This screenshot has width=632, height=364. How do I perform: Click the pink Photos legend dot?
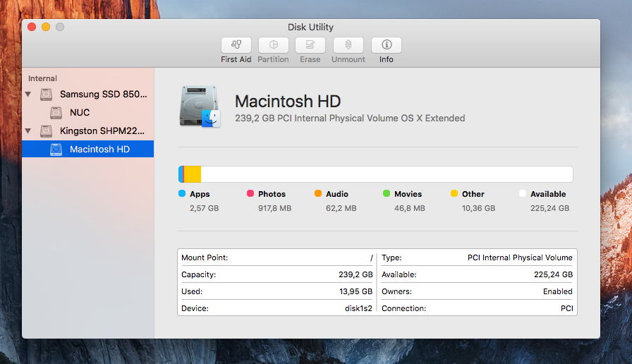tap(250, 194)
